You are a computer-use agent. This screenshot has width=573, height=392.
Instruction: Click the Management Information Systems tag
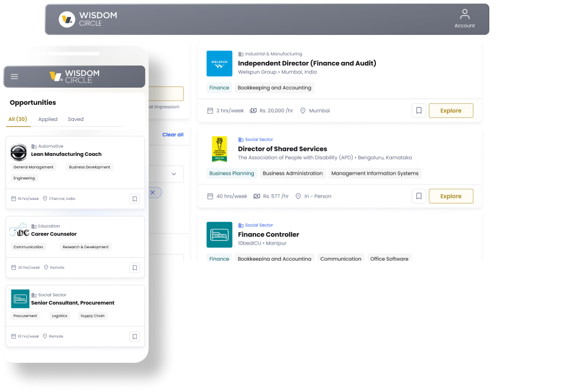(x=375, y=173)
